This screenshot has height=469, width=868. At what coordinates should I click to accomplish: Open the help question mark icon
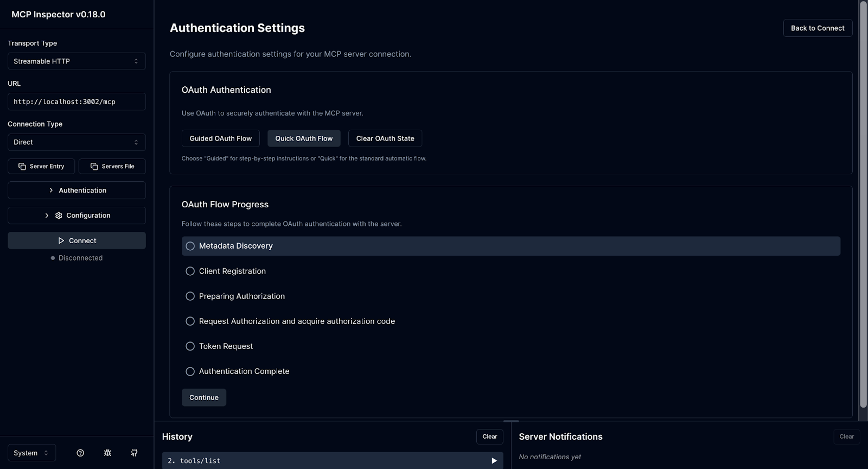coord(80,453)
